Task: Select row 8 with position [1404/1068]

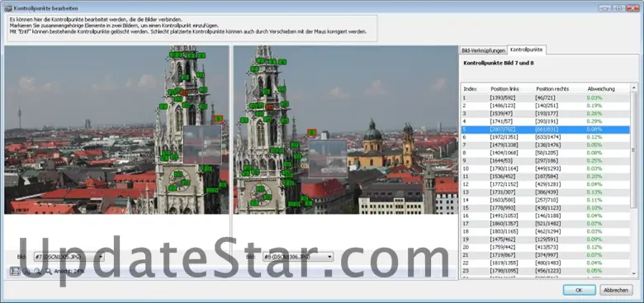Action: pos(546,153)
